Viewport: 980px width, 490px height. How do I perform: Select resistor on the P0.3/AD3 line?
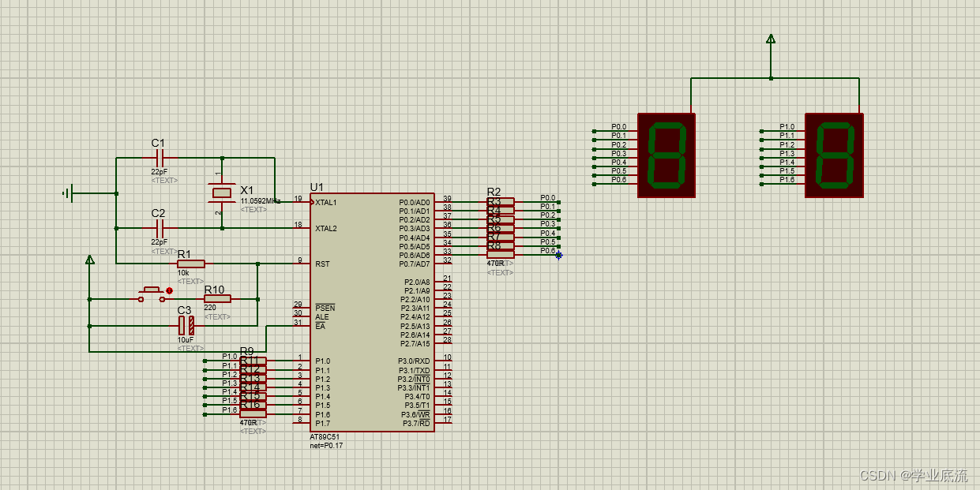500,228
